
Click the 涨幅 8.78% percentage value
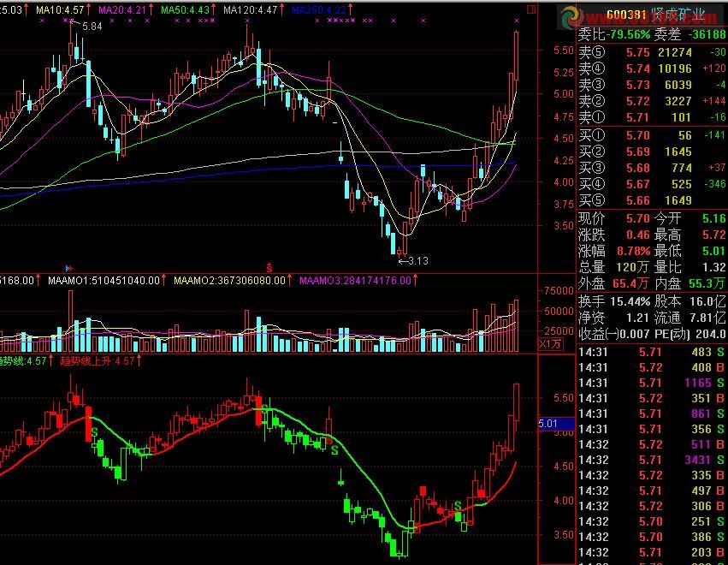click(x=633, y=251)
